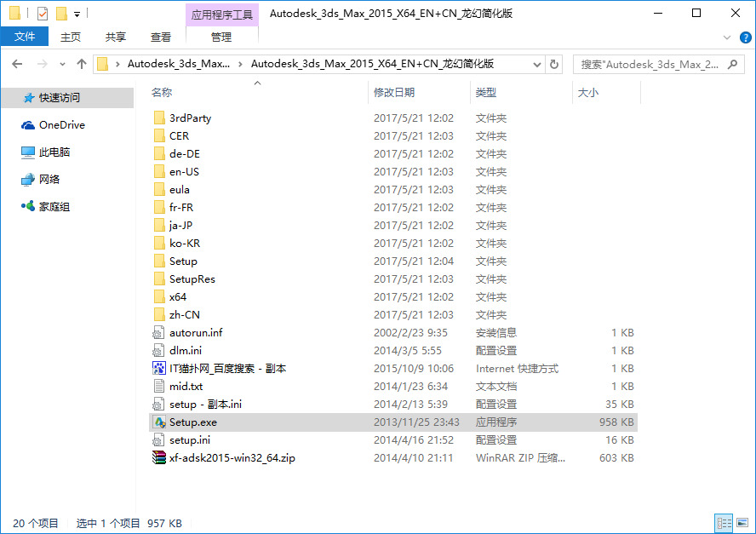
Task: Expand address bar history dropdown
Action: coord(536,64)
